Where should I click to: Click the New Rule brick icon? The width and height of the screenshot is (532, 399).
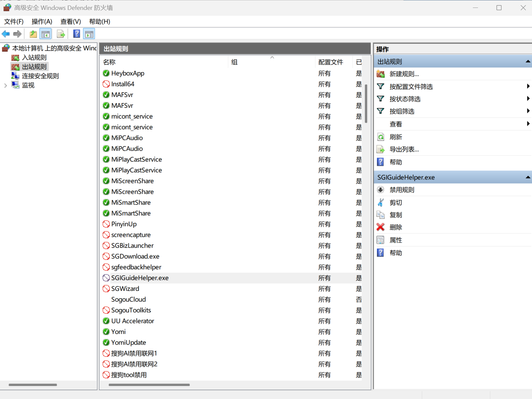tap(381, 74)
